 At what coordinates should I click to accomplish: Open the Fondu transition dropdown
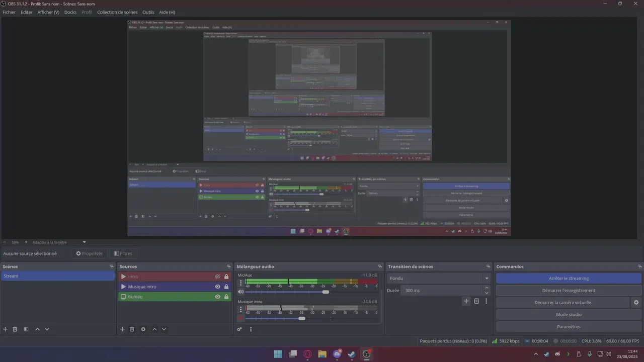coord(438,279)
